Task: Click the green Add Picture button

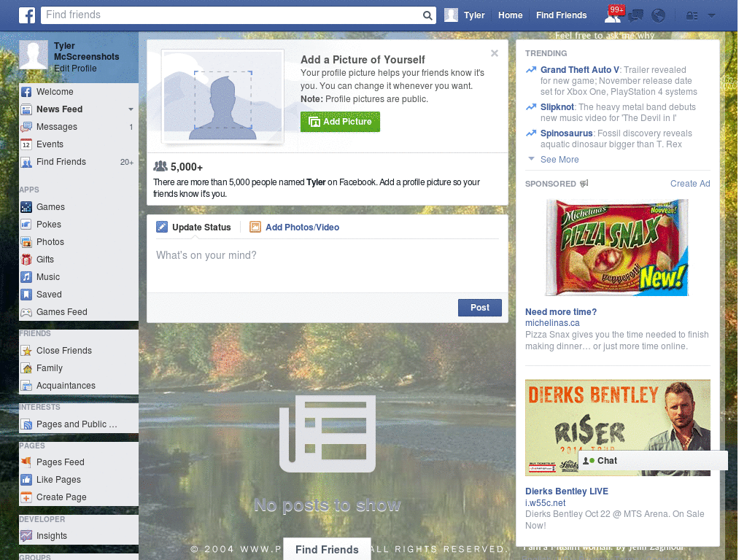Action: point(340,122)
